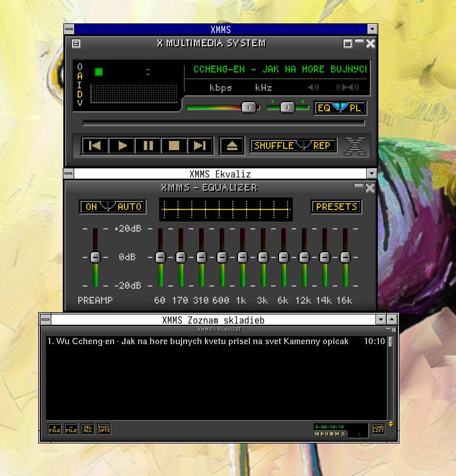
Task: Click Zoznam skladieb titlebar up arrow
Action: click(x=392, y=320)
